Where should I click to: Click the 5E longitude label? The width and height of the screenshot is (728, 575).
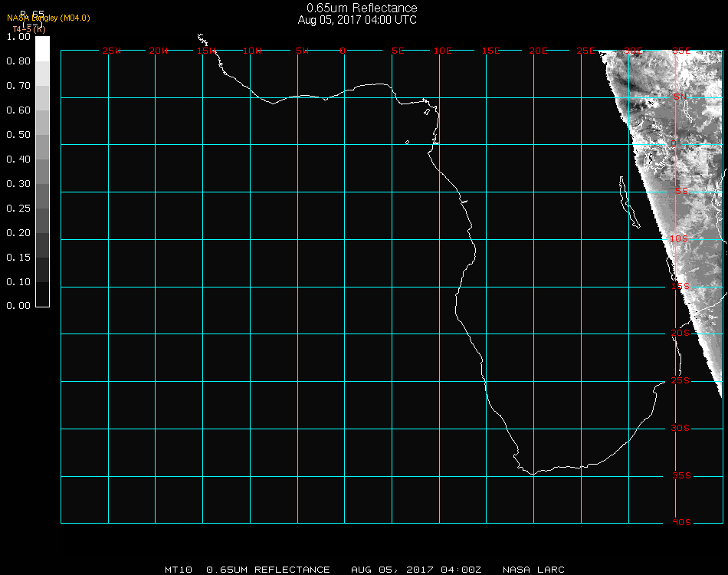coord(398,51)
